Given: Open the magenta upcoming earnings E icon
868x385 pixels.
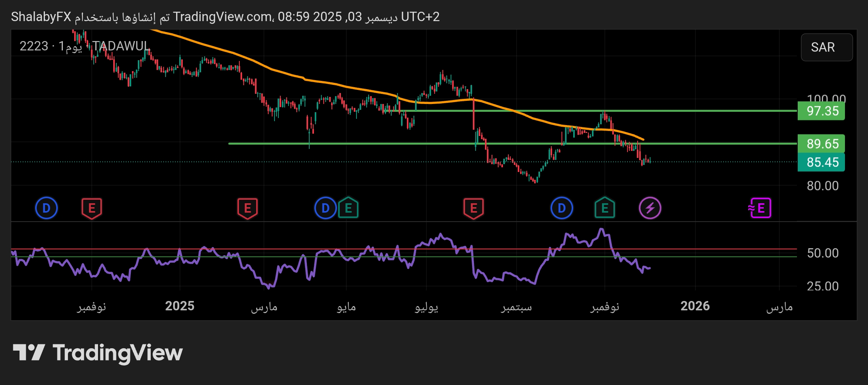Looking at the screenshot, I should (x=760, y=208).
